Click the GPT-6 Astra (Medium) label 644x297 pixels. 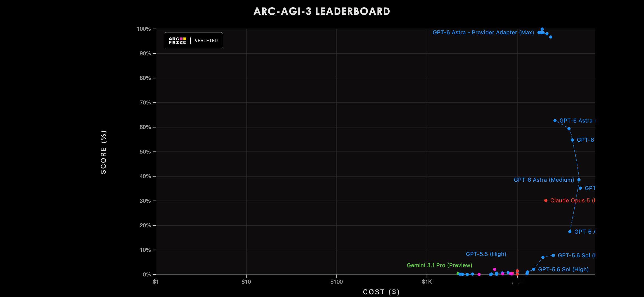point(544,180)
